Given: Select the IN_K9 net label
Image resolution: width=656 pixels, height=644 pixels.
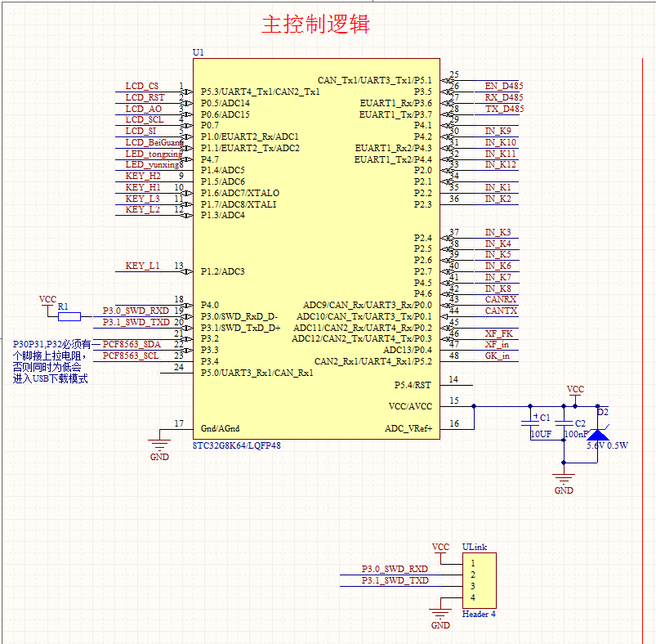Looking at the screenshot, I should 498,131.
